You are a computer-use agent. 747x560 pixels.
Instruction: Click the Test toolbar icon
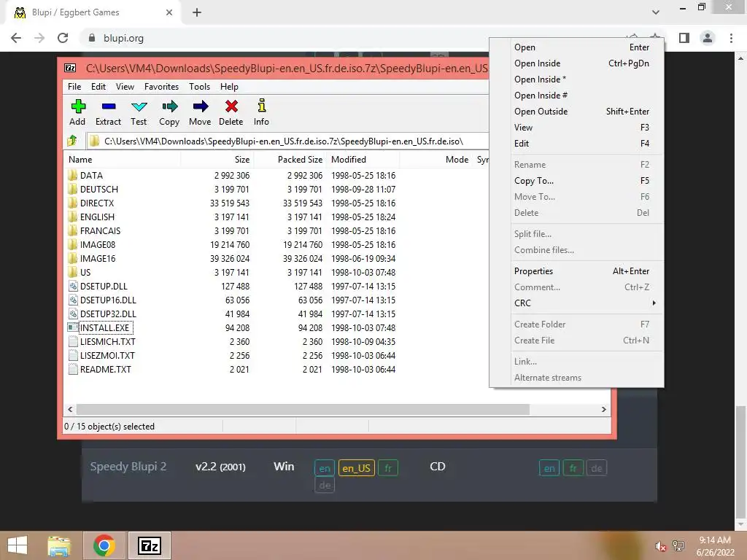tap(139, 106)
